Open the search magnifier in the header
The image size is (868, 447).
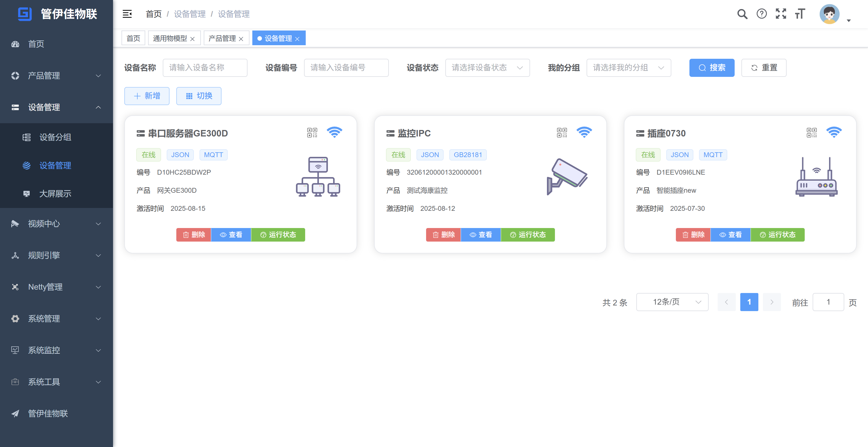[742, 14]
